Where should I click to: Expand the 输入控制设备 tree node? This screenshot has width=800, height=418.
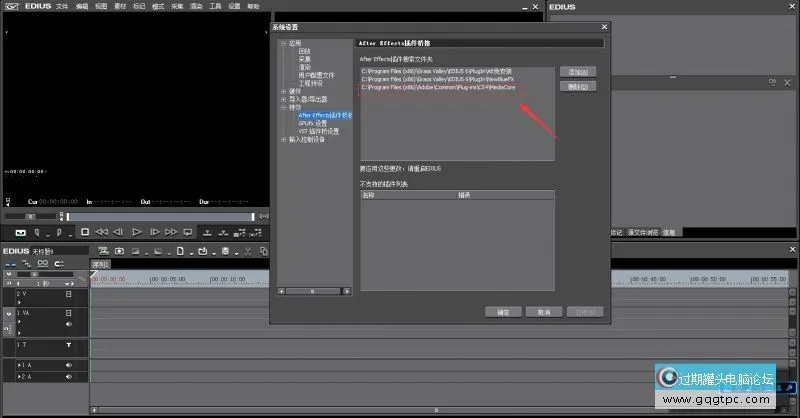(x=284, y=139)
